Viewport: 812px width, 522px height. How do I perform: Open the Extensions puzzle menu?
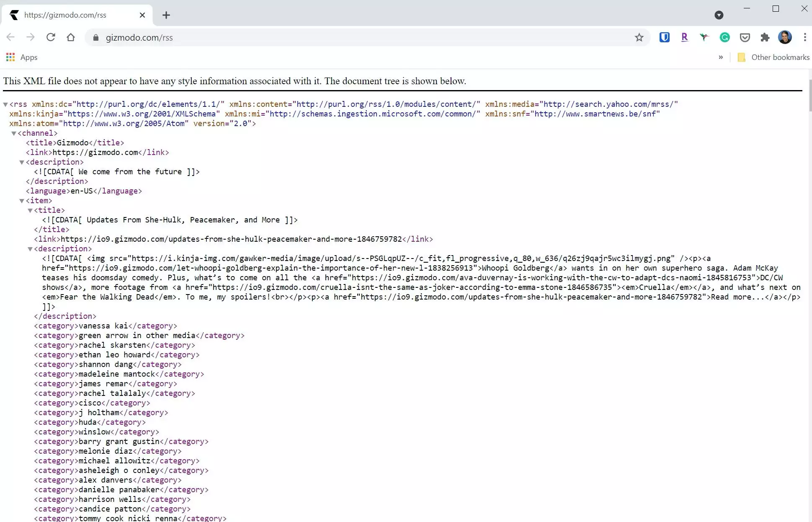point(765,37)
